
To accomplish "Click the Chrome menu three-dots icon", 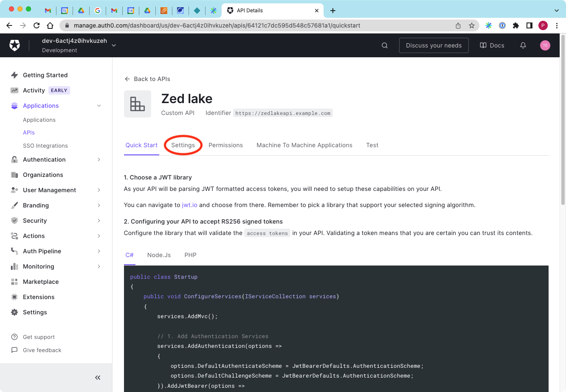I will pyautogui.click(x=557, y=25).
